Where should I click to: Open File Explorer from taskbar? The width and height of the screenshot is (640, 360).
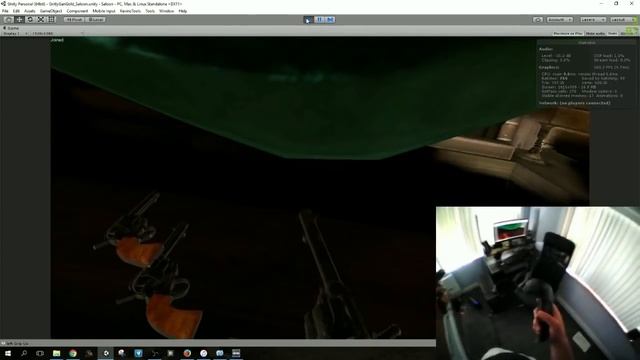[x=56, y=353]
